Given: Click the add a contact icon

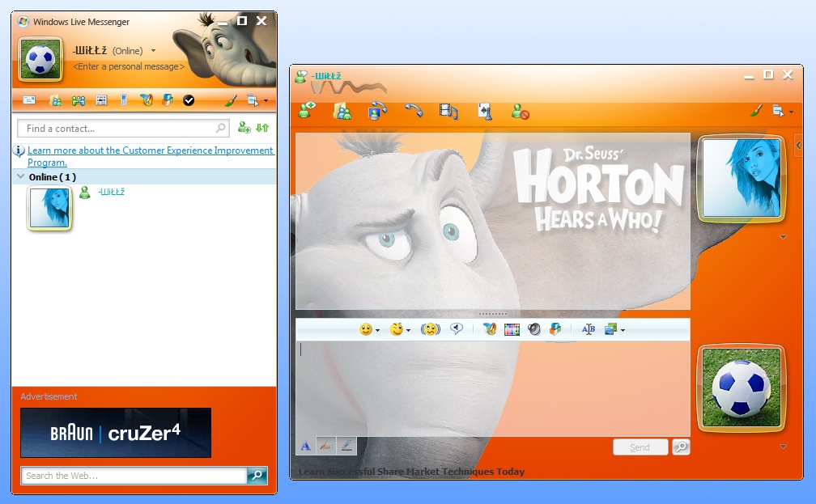Looking at the screenshot, I should coord(244,128).
